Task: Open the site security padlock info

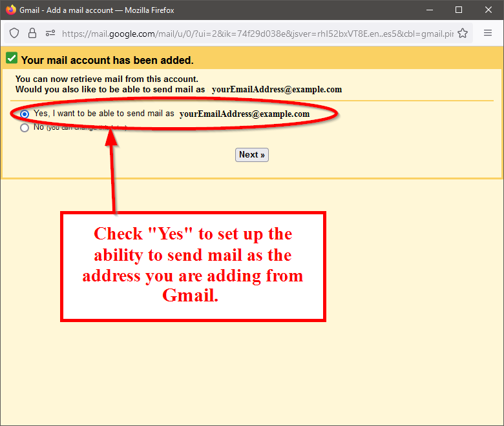Action: tap(32, 33)
